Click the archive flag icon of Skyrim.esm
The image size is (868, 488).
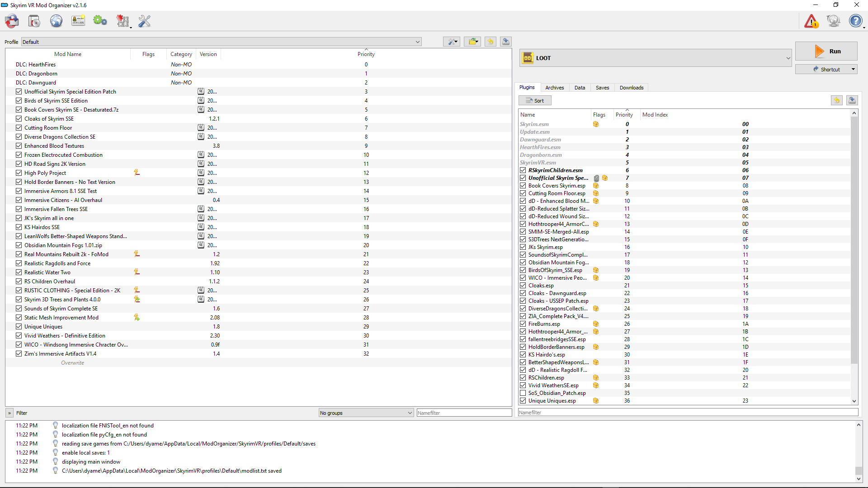596,124
